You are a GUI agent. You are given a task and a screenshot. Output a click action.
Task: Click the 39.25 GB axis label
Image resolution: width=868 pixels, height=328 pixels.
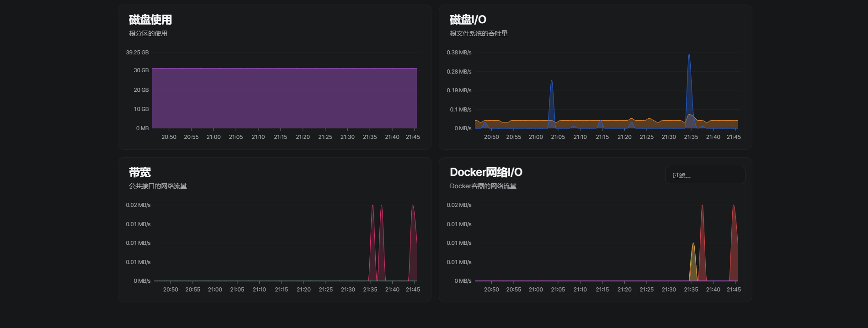[137, 53]
